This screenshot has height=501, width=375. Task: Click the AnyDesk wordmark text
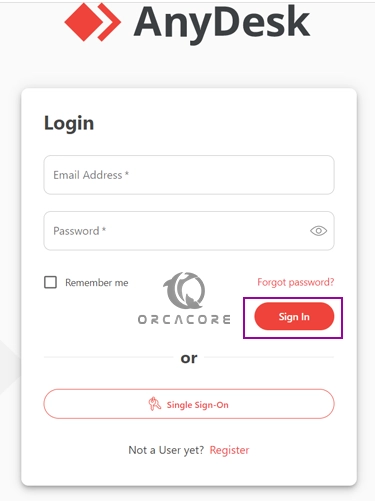[x=222, y=23]
